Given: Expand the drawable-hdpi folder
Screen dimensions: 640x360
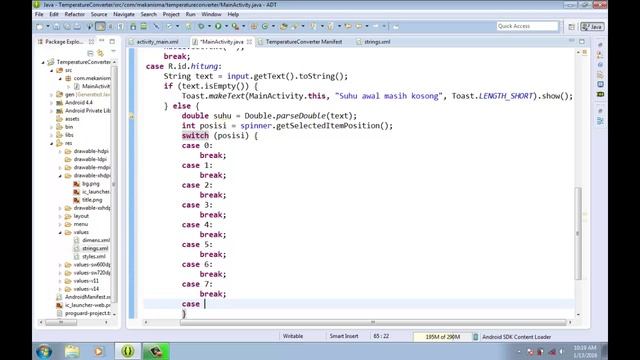Looking at the screenshot, I should pyautogui.click(x=60, y=151).
